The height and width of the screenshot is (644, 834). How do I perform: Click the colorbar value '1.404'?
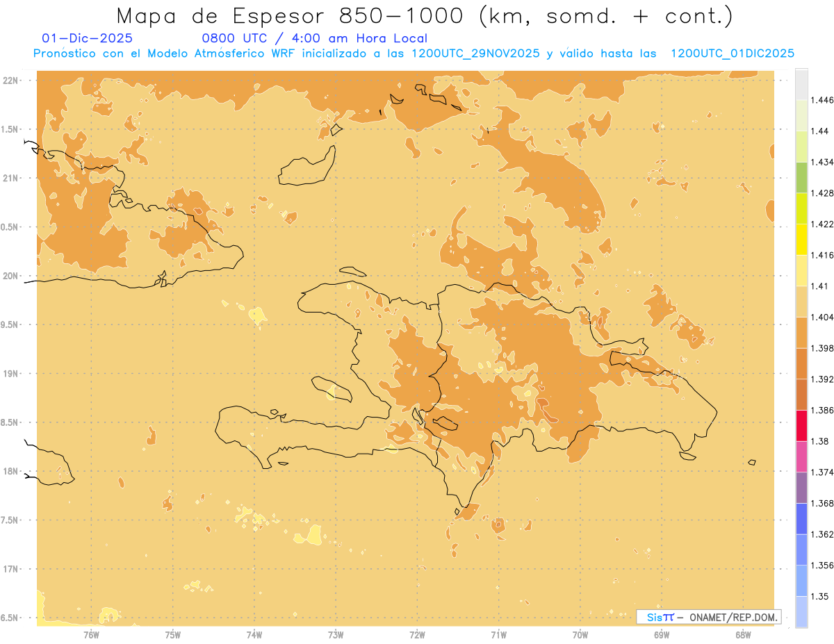click(x=823, y=317)
